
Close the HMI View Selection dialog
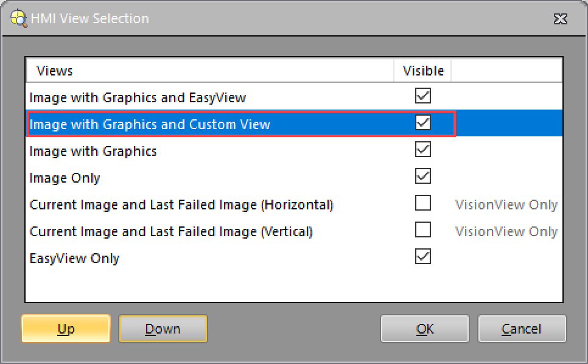coord(560,19)
